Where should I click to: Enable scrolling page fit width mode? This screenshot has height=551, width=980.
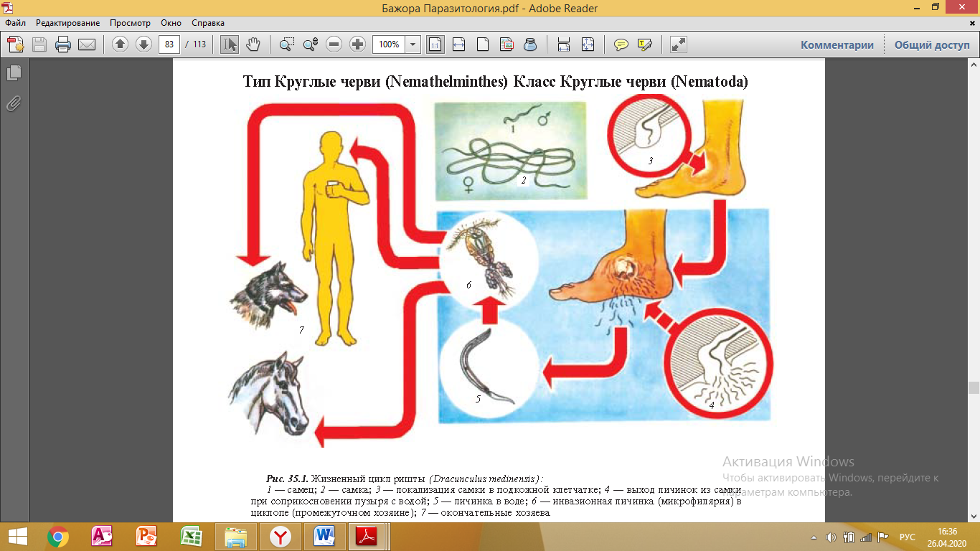564,44
